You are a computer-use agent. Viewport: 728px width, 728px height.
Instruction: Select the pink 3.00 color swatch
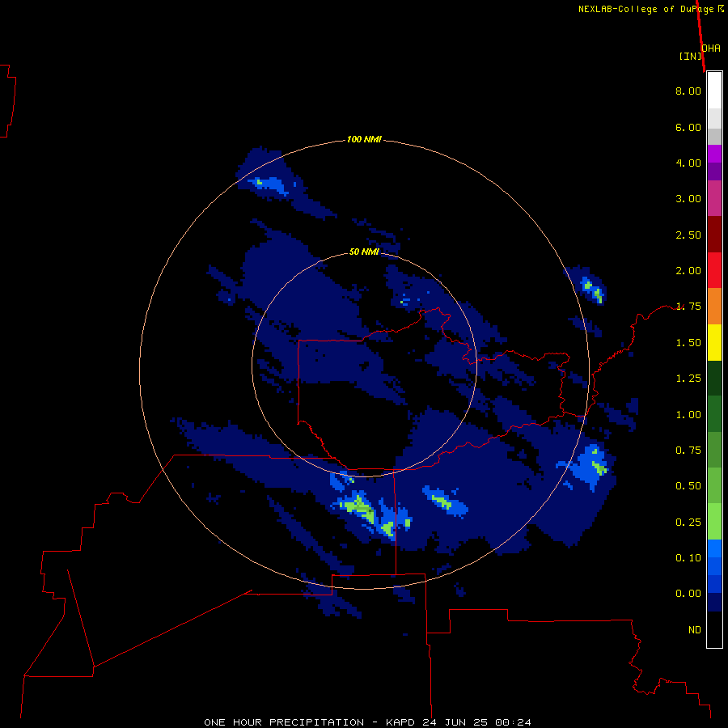(714, 198)
